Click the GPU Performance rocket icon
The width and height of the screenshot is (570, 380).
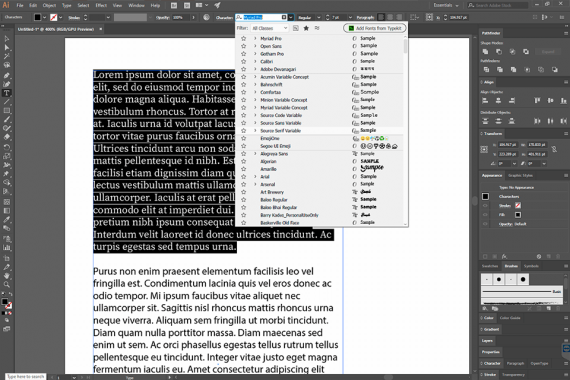tap(217, 5)
